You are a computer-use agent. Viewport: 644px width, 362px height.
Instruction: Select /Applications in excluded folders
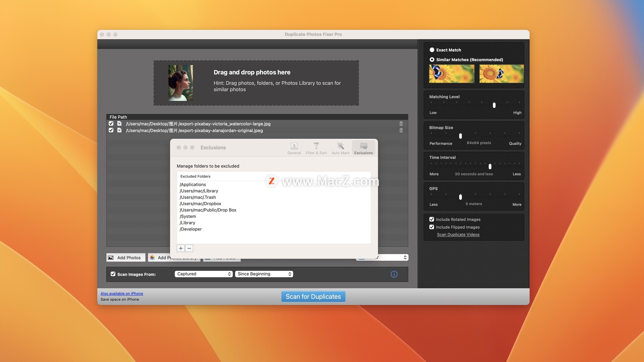[x=274, y=185]
